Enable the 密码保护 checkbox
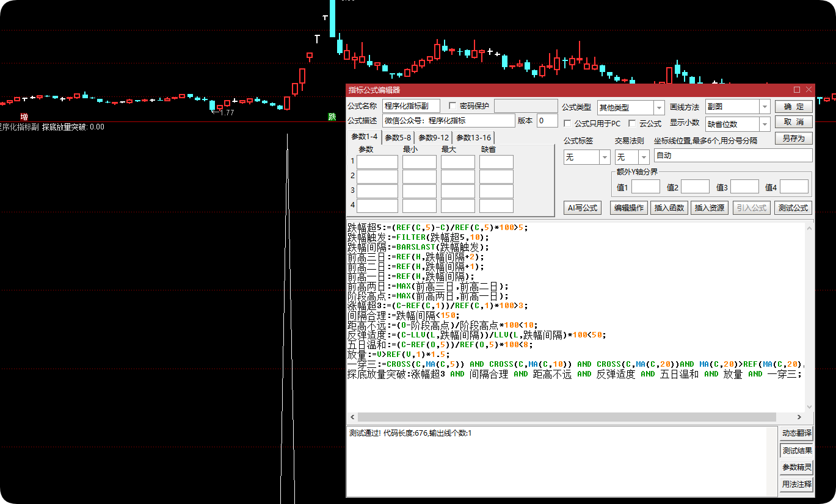The image size is (836, 504). pyautogui.click(x=453, y=106)
